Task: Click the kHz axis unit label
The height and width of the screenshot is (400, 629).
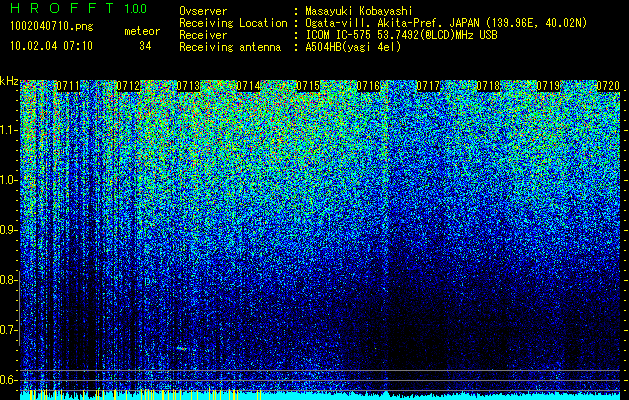Action: pos(9,81)
